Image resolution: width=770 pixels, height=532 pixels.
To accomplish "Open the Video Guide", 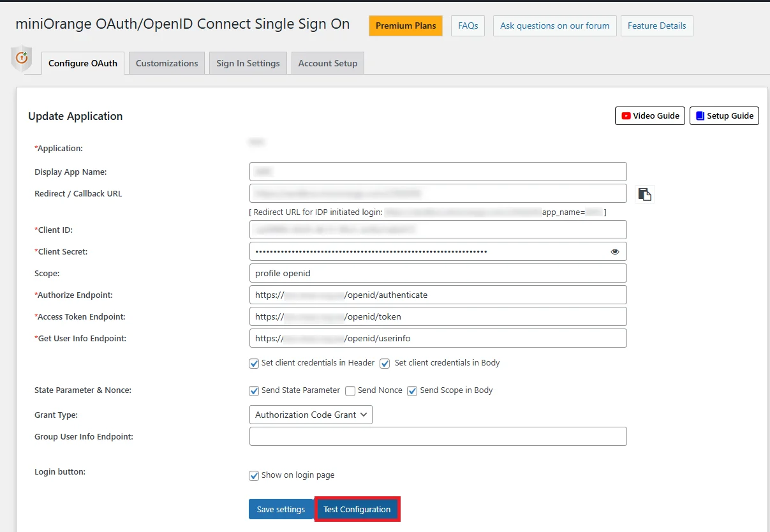I will [649, 115].
